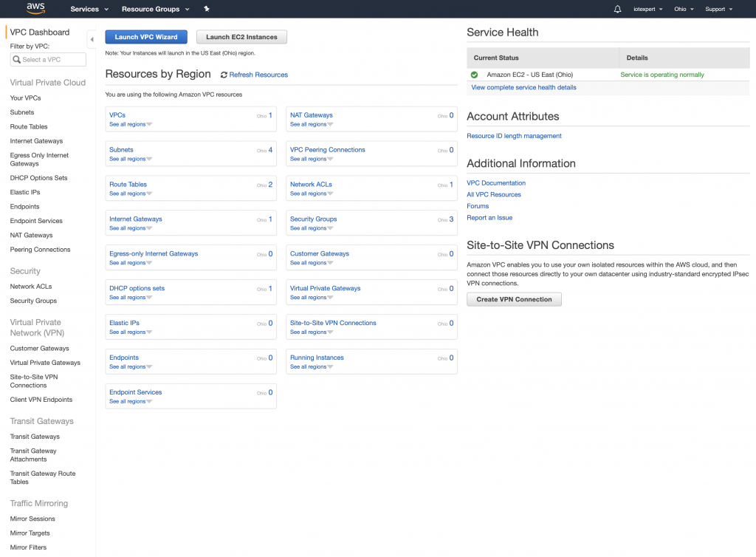Open Resource ID length management link
This screenshot has height=557, width=756.
coord(514,136)
